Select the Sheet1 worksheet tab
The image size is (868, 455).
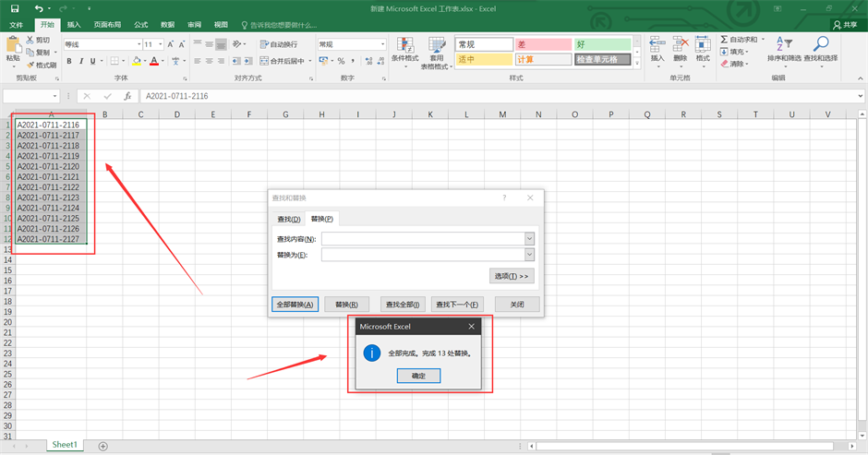[x=65, y=445]
